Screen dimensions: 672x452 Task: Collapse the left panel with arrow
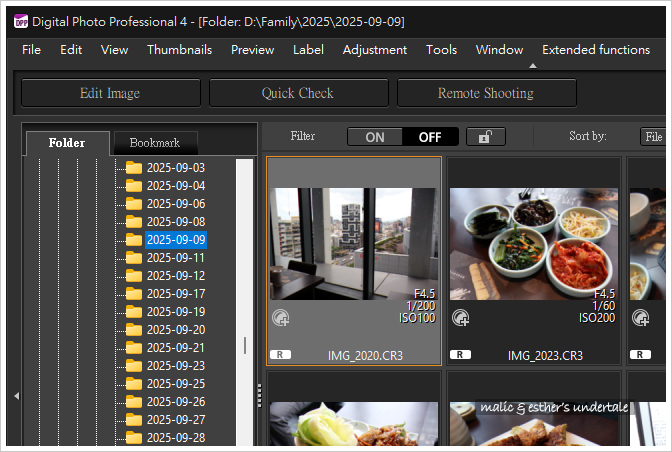17,396
